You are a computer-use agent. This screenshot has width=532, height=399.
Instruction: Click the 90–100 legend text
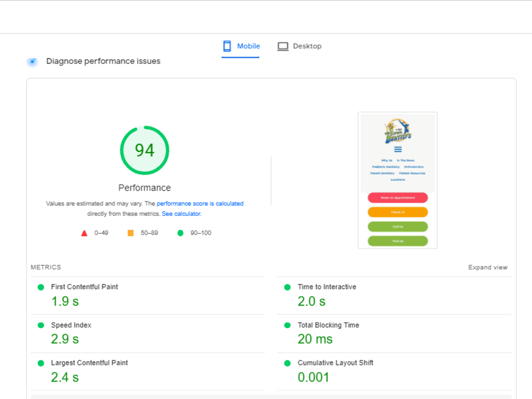(201, 233)
